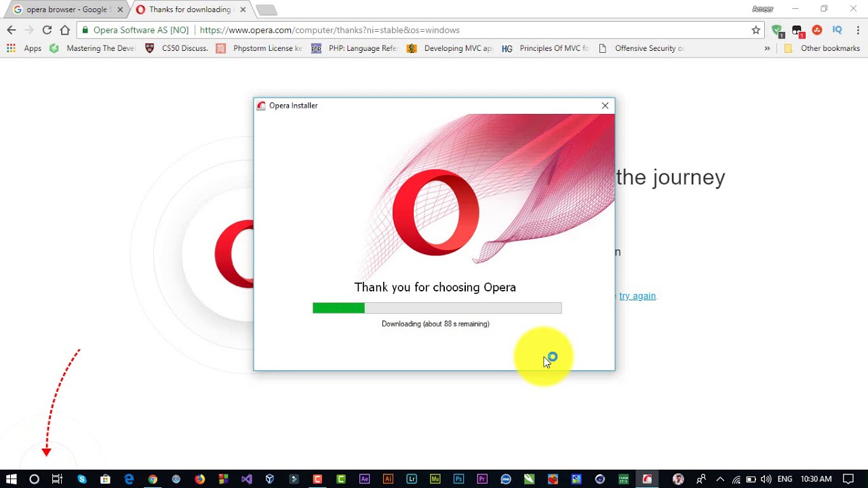Launch Adobe Lightroom from taskbar

(412, 479)
